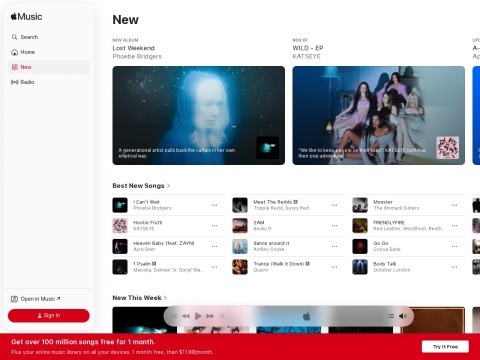Click the Phoebe Bridgers artist link under Lost Weekend
Screen dimensions: 480x360
pos(137,57)
